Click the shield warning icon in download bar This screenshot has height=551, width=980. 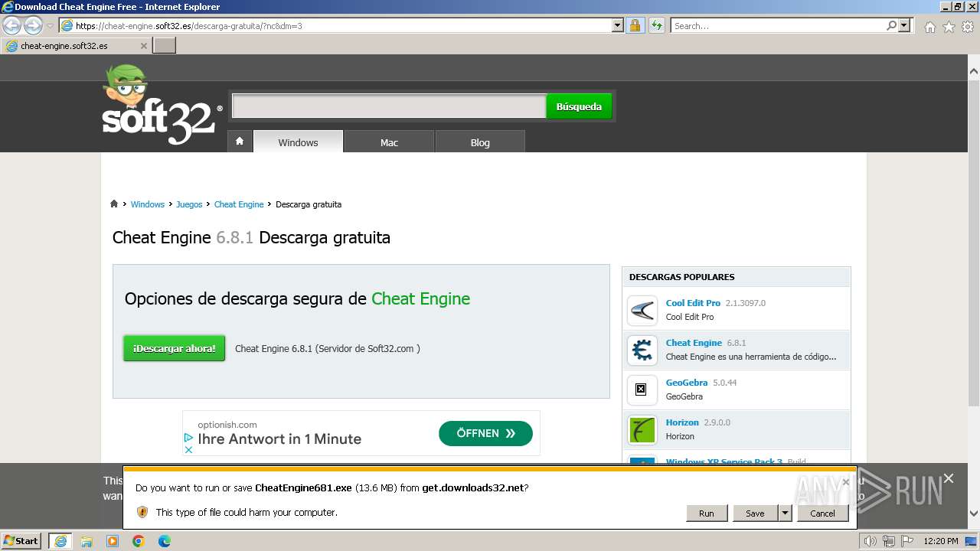coord(142,512)
